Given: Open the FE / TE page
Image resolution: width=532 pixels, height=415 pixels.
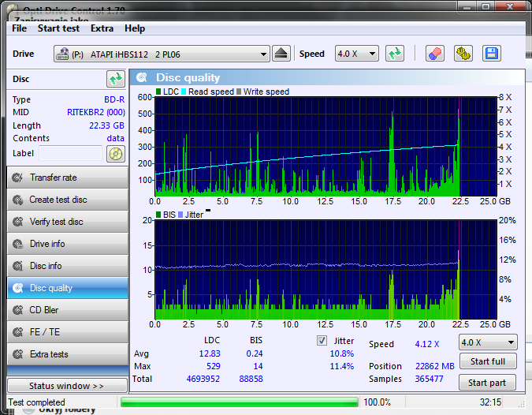Looking at the screenshot, I should coord(68,332).
